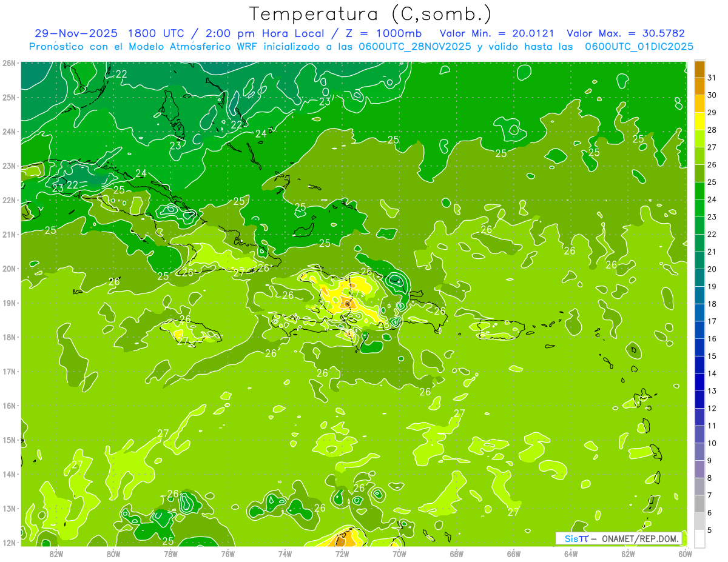Screen dimensions: 728x562
Task: Click the "5" value on the color scale
Action: [x=710, y=530]
